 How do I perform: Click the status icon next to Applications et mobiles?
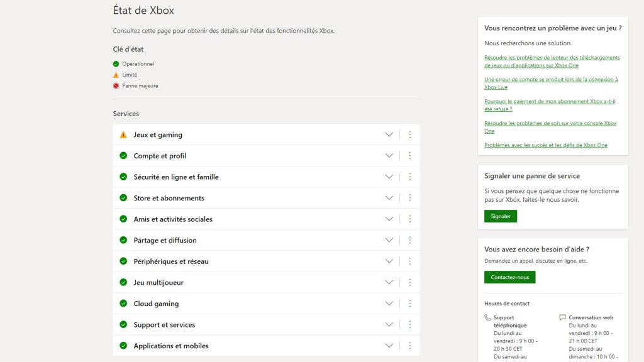pyautogui.click(x=123, y=345)
